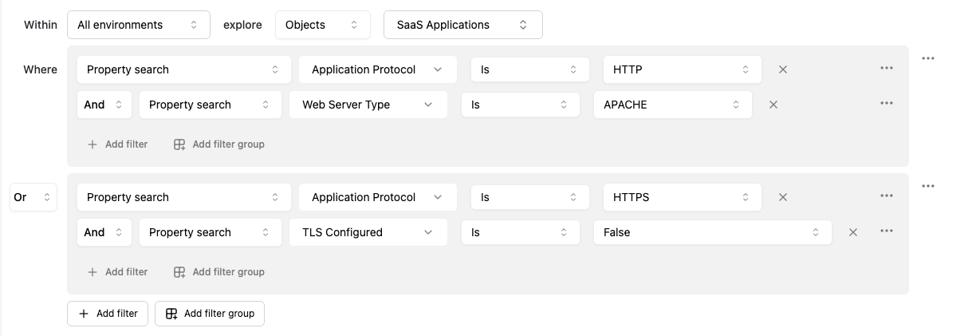Click Add filter group in the second group

(219, 272)
